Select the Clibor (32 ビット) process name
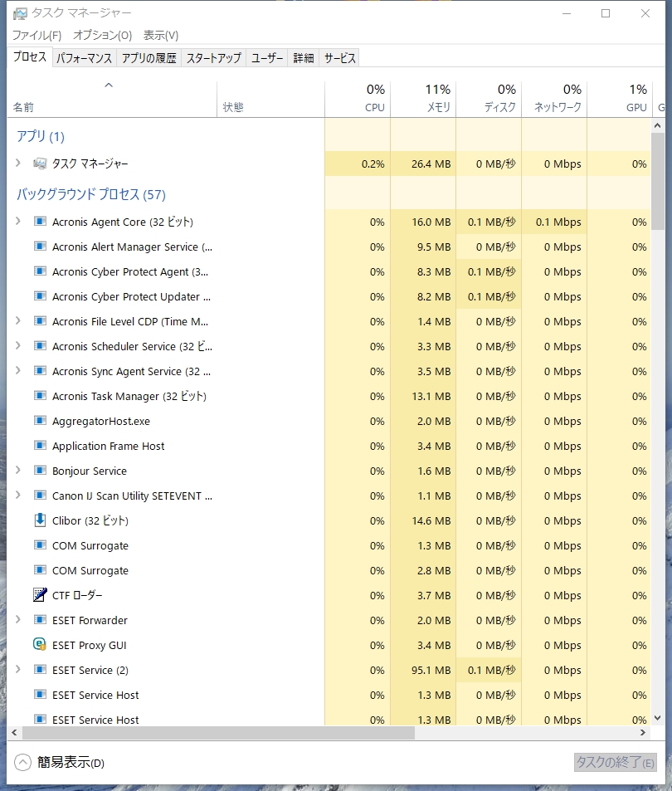672x791 pixels. 90,520
